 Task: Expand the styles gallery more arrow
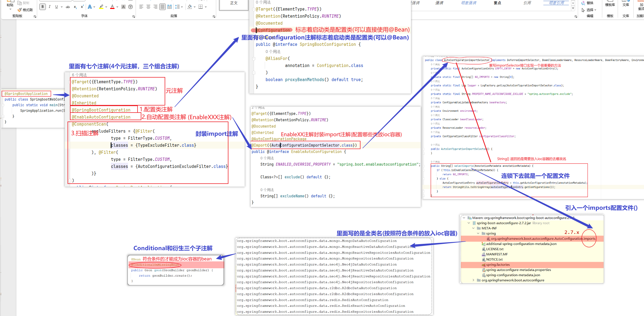point(573,9)
